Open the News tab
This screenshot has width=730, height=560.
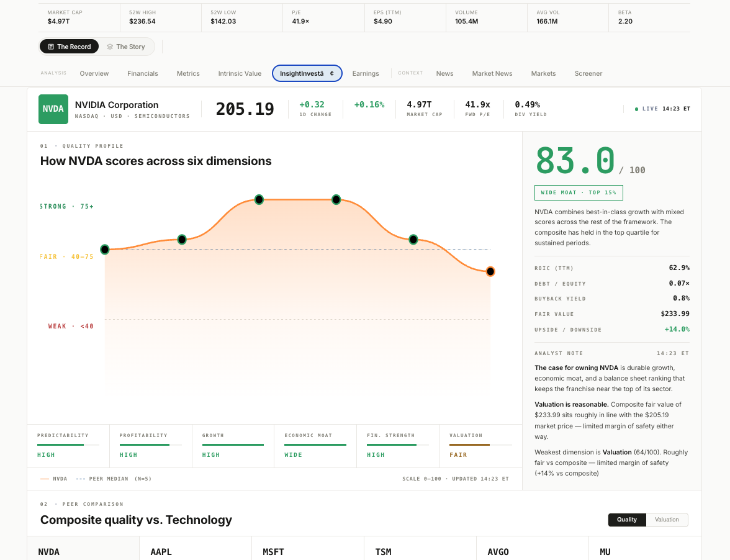pos(444,73)
